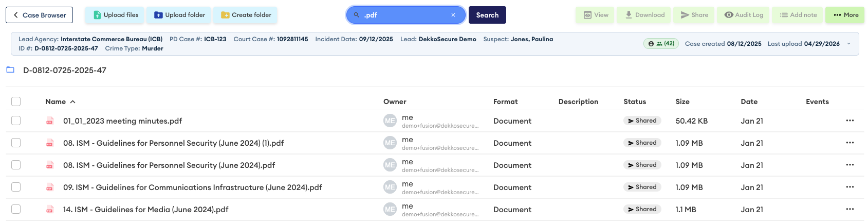Click the magnifier icon in search box

(x=356, y=15)
